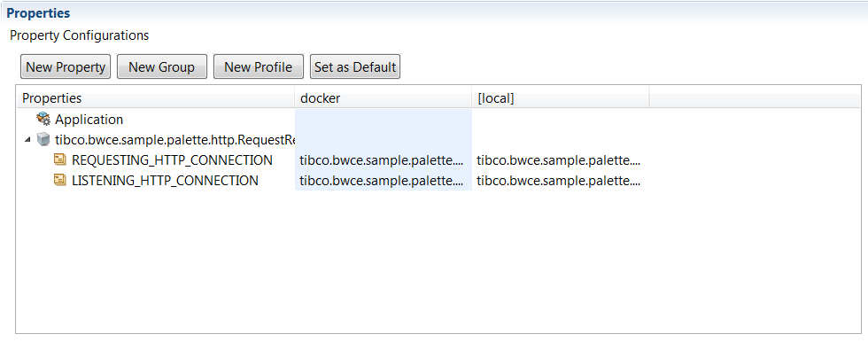Select the docker profile column header
This screenshot has height=342, width=868.
tap(383, 98)
